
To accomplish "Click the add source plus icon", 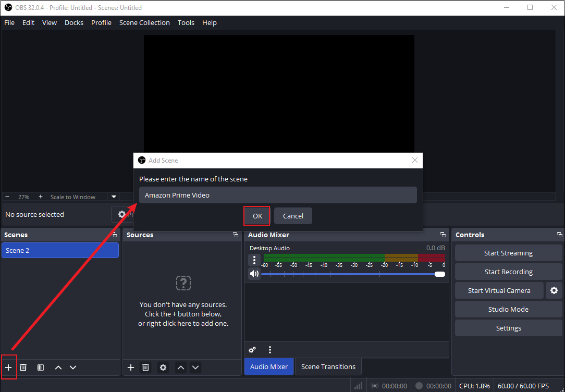I will point(130,367).
